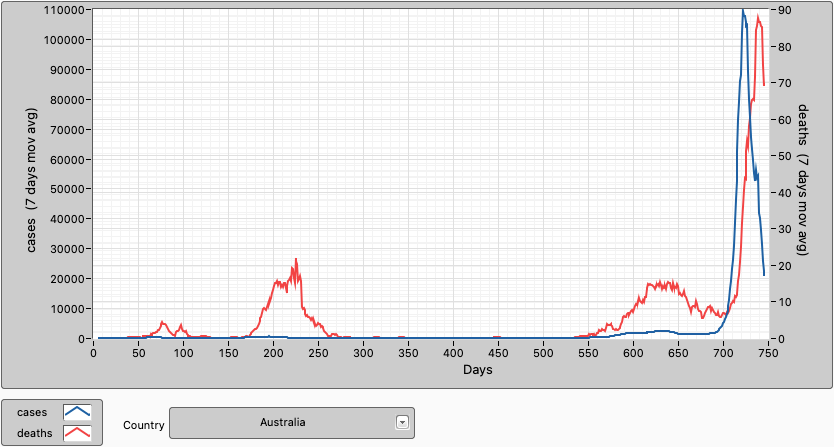Click the 600 tick on Days axis

click(x=633, y=353)
